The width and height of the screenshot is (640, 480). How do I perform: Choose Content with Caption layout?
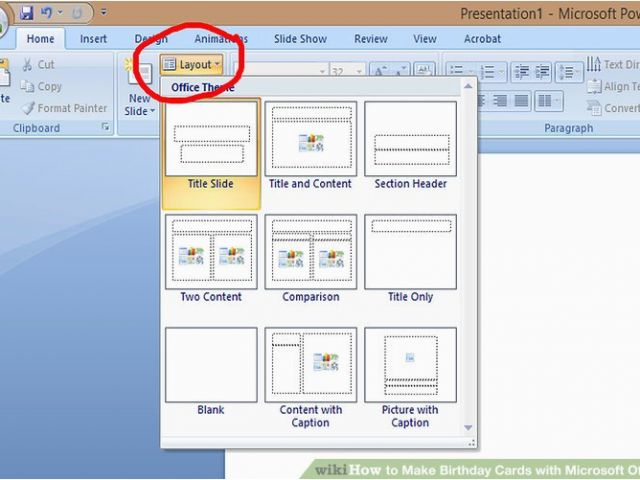(x=311, y=378)
